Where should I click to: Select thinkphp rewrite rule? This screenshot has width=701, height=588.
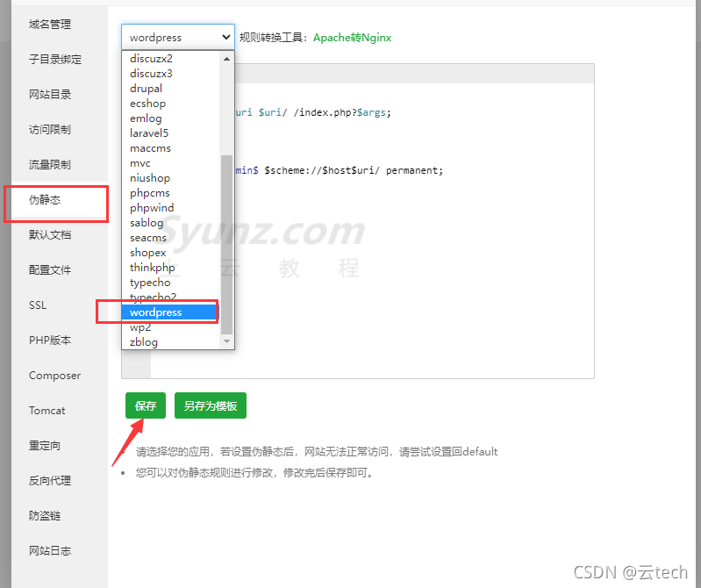click(171, 268)
